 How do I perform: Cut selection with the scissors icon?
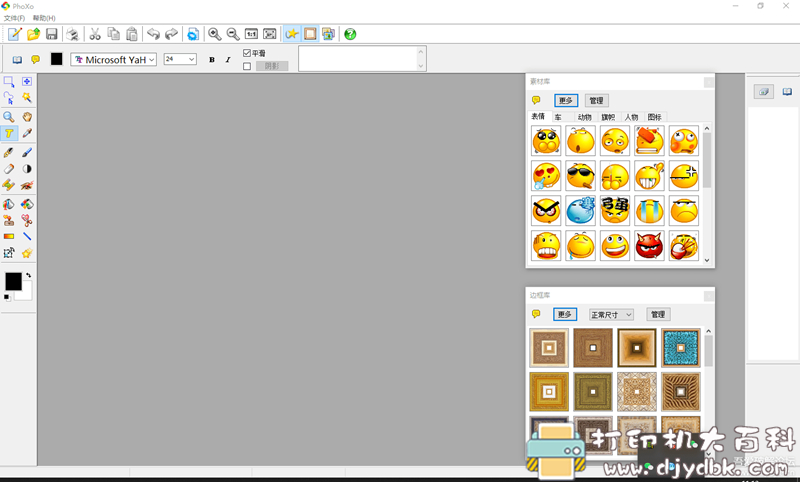[95, 34]
